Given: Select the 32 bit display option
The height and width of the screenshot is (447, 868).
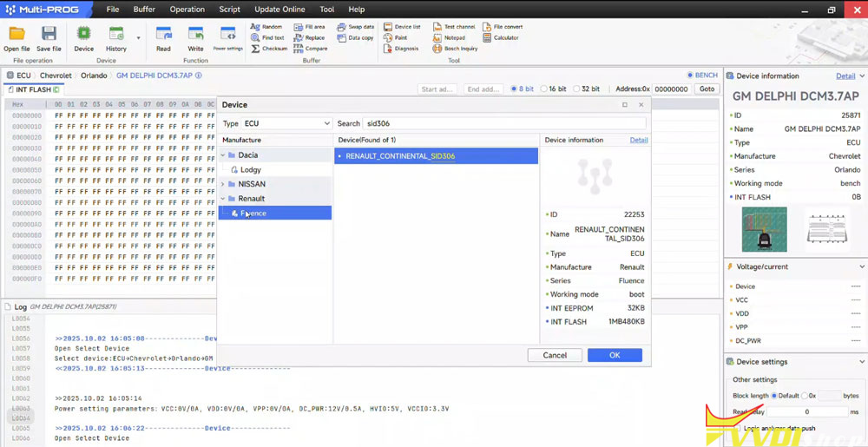Looking at the screenshot, I should [x=577, y=89].
